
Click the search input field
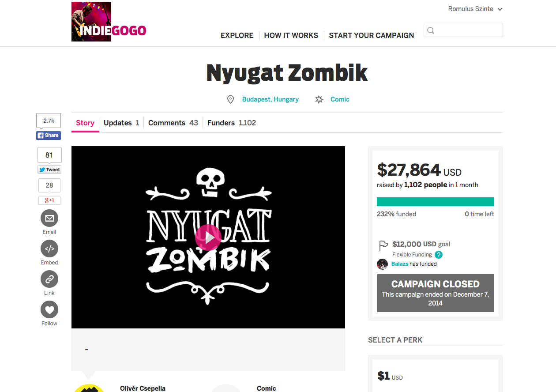pyautogui.click(x=468, y=30)
